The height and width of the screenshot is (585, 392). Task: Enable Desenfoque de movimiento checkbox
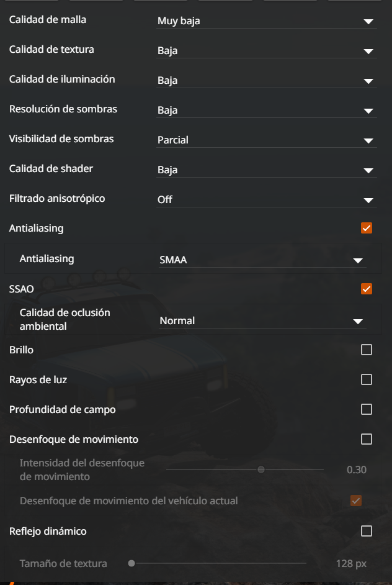(367, 439)
